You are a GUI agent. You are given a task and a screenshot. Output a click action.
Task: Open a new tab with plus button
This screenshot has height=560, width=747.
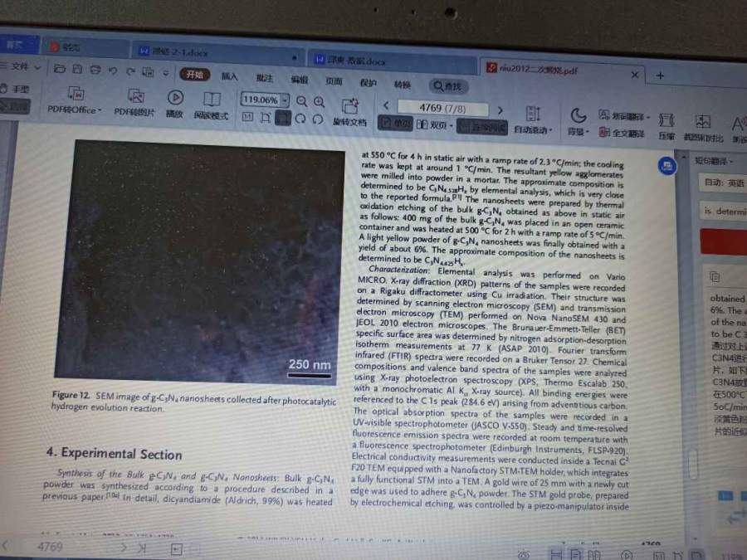click(x=661, y=75)
